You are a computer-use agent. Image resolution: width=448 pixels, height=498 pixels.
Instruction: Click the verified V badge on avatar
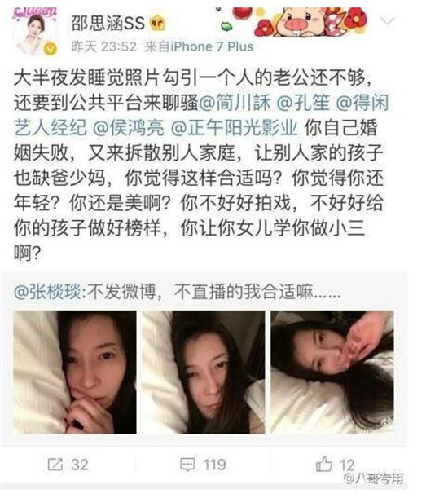pyautogui.click(x=51, y=49)
